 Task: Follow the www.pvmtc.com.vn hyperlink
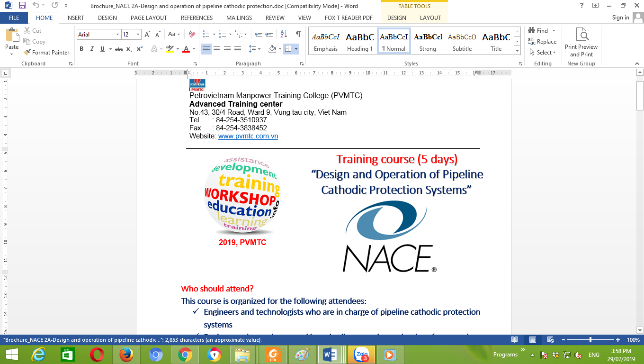pos(248,136)
